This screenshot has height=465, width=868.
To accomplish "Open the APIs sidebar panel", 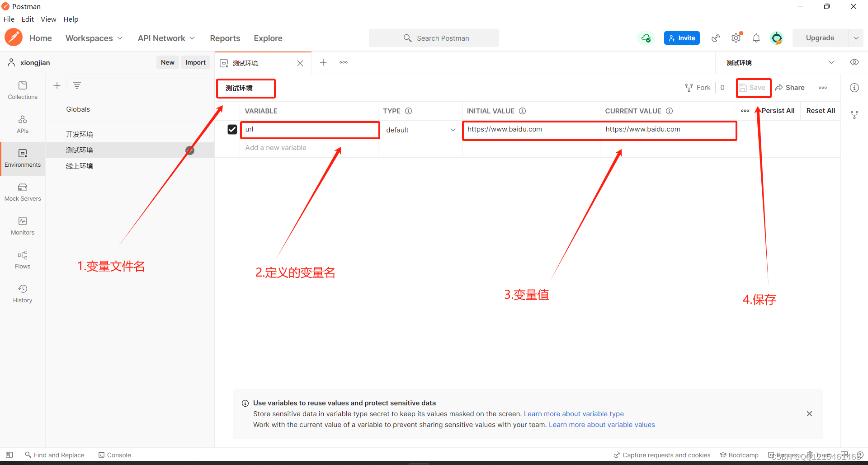I will pyautogui.click(x=23, y=124).
